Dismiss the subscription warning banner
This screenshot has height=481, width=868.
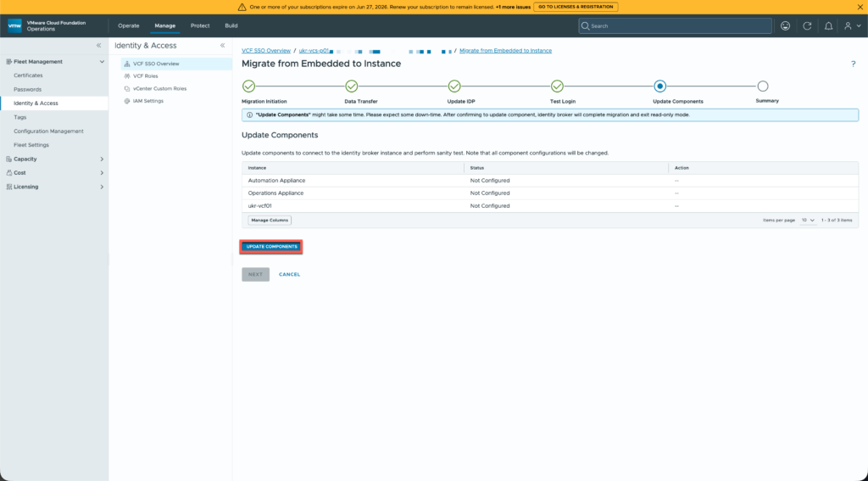(x=860, y=7)
